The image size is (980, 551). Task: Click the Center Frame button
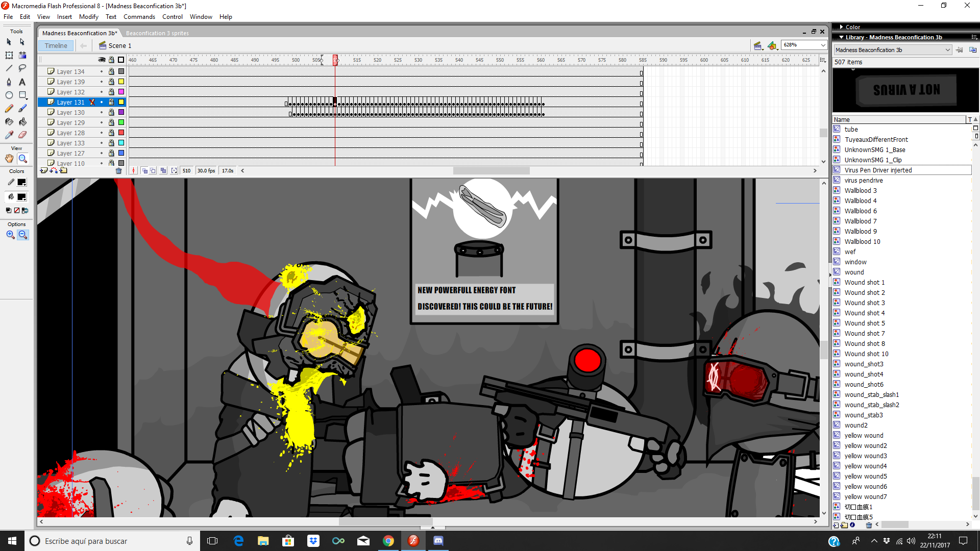(x=134, y=171)
